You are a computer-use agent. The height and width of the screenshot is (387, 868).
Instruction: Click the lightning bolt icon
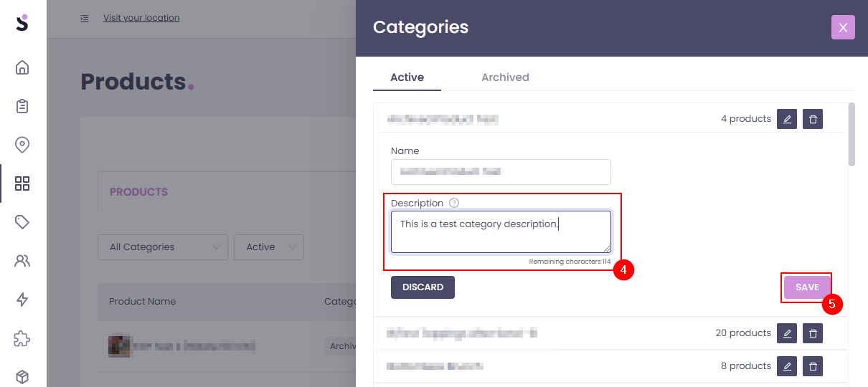point(22,300)
